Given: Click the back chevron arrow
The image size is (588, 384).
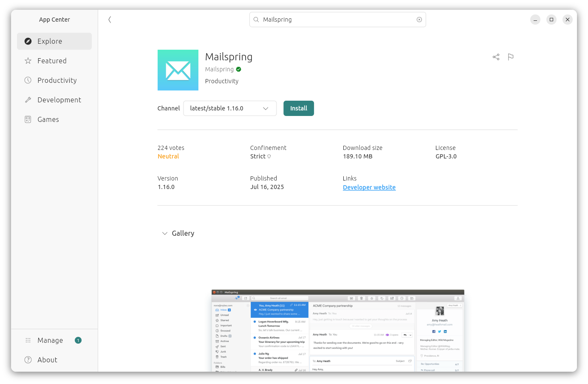Looking at the screenshot, I should pos(110,19).
